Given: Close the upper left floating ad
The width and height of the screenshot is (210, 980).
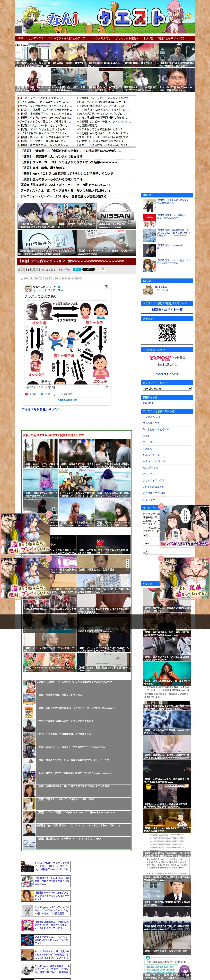Looking at the screenshot, I should tap(48, 514).
